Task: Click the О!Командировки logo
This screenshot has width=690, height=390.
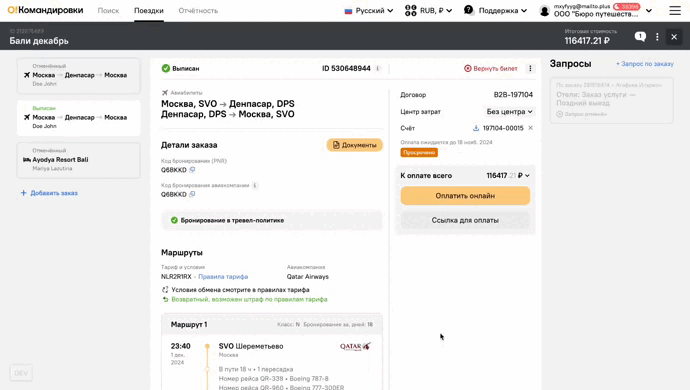Action: [x=45, y=10]
